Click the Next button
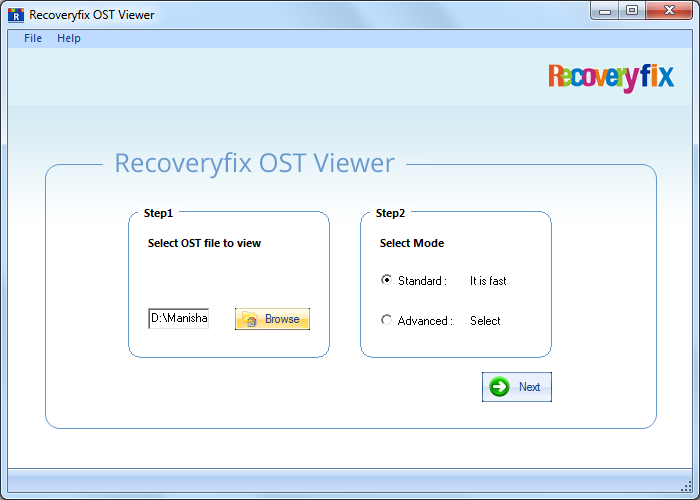The image size is (700, 500). [517, 387]
